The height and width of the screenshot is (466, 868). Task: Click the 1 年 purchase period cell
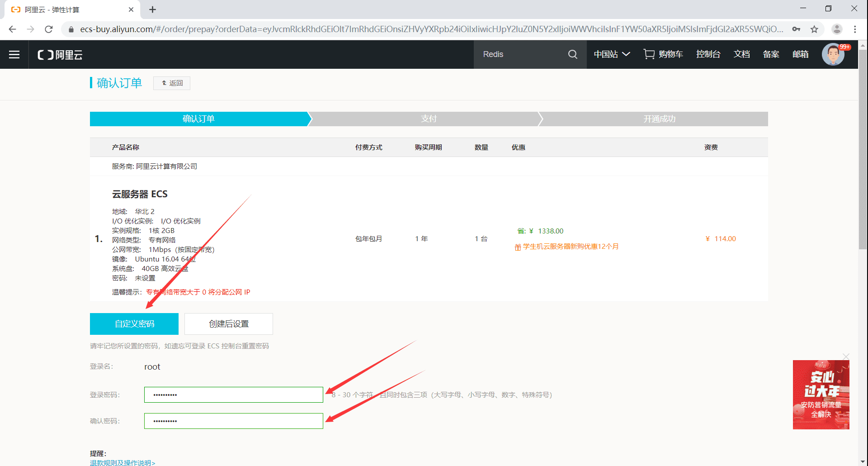[421, 239]
